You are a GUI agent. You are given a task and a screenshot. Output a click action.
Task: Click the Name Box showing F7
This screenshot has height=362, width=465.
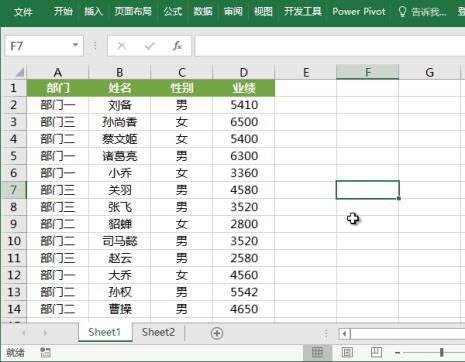(x=44, y=46)
